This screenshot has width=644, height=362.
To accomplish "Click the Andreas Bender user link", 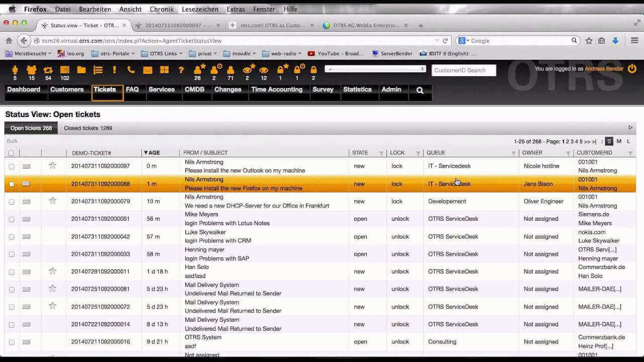I will click(x=604, y=69).
